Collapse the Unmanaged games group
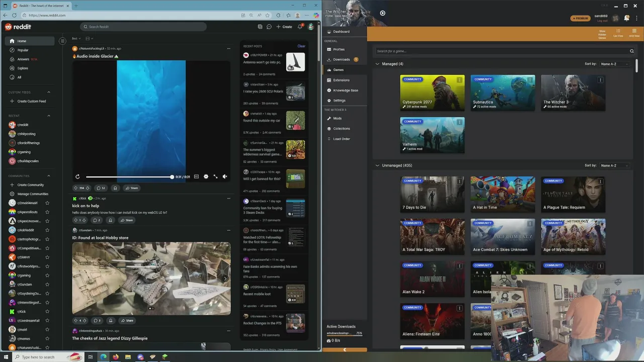Viewport: 644px width, 362px height. [x=378, y=165]
